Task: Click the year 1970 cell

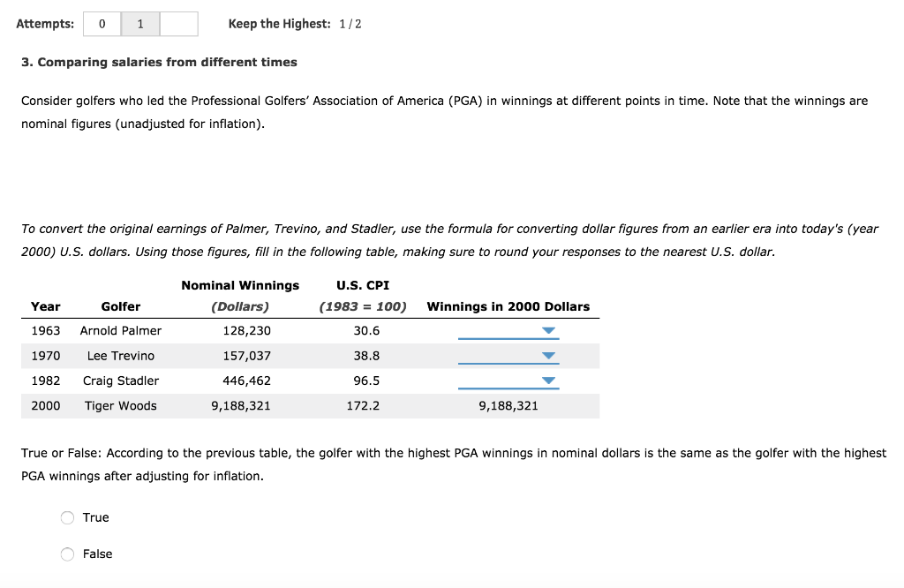Action: (x=46, y=356)
